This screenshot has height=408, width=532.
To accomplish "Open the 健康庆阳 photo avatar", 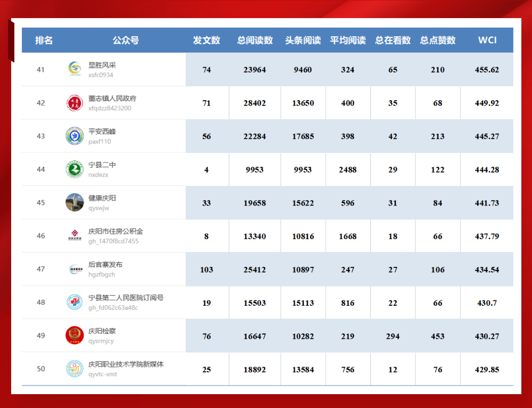I will tap(74, 202).
